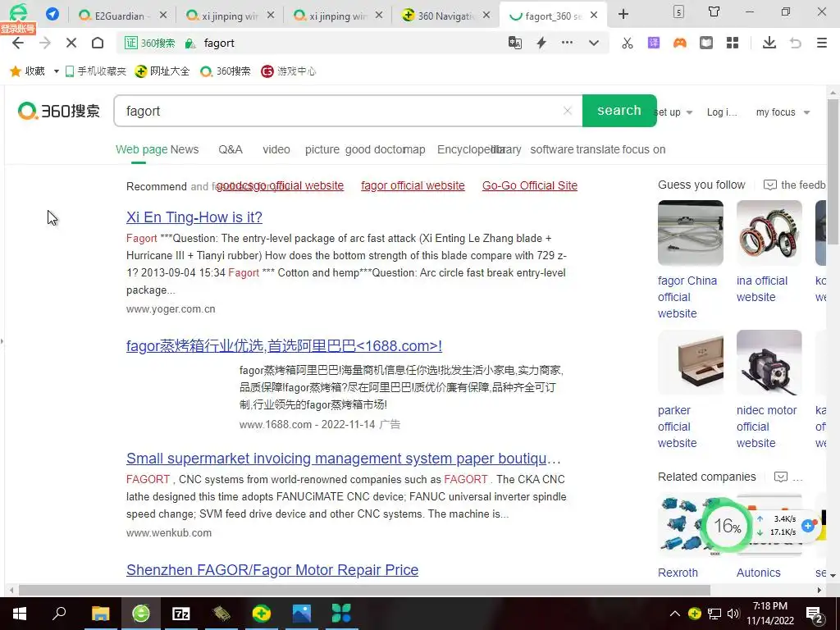Open the orange game controller extension
The image size is (840, 630).
pos(680,43)
